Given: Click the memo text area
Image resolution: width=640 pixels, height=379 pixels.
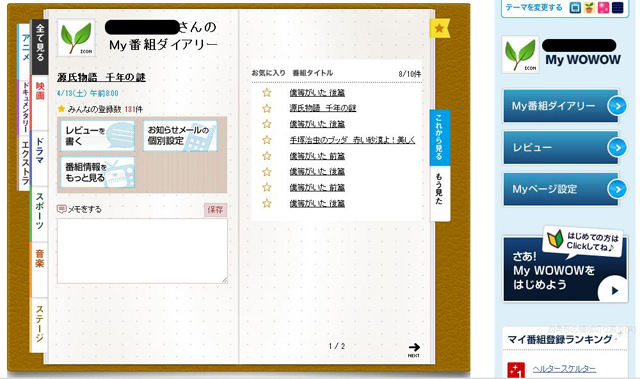Looking at the screenshot, I should tap(142, 251).
